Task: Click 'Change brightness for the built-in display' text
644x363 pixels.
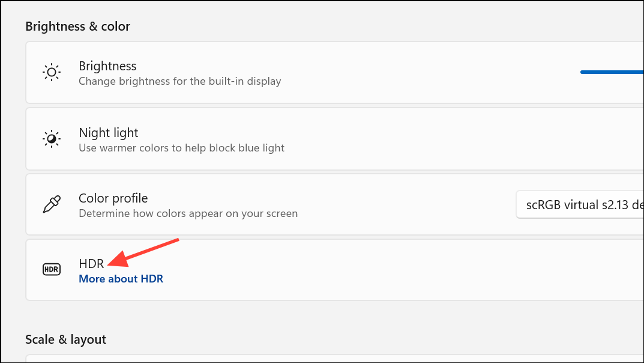Action: pyautogui.click(x=180, y=81)
